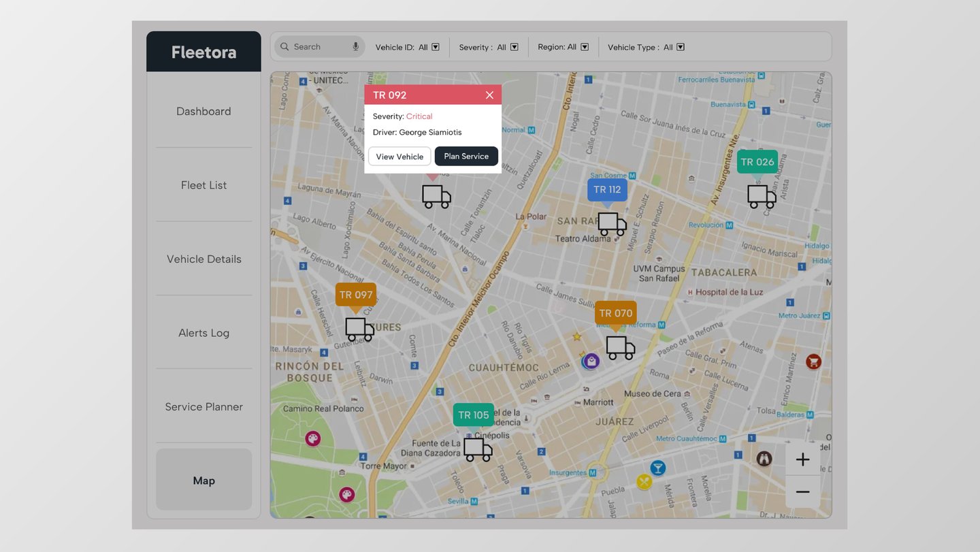Click the driver name George Siamiotis

430,132
